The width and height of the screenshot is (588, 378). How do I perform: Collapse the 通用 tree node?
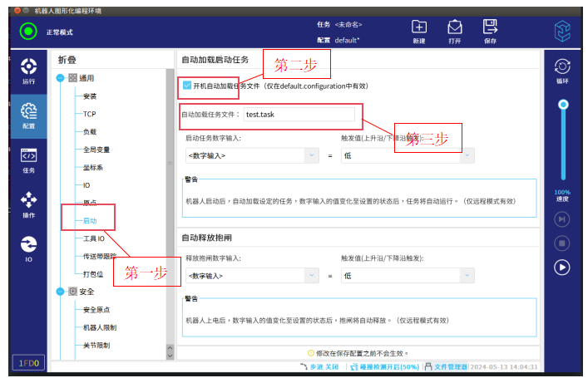(x=60, y=78)
